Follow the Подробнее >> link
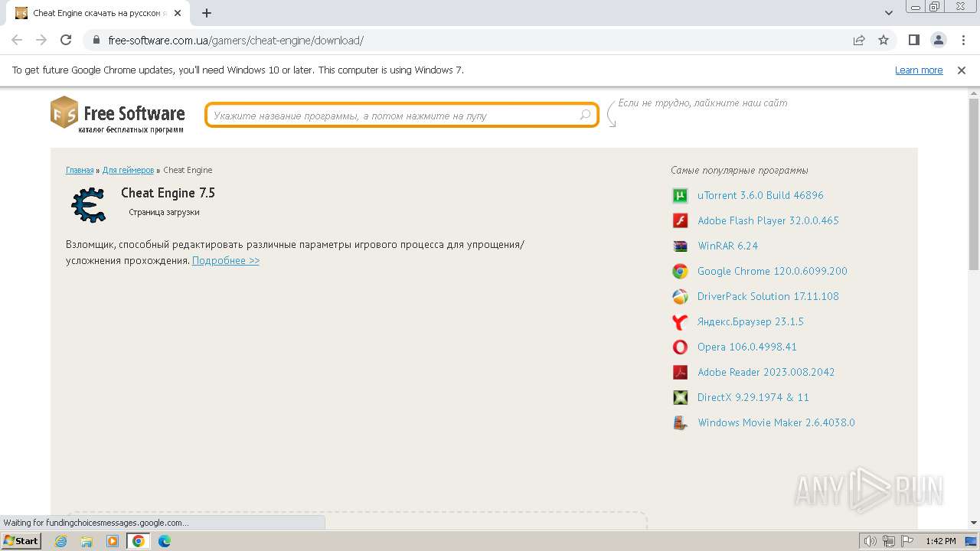The width and height of the screenshot is (980, 551). (x=226, y=260)
